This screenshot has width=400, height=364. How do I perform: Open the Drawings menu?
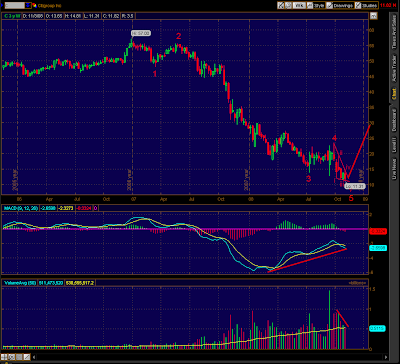(340, 5)
